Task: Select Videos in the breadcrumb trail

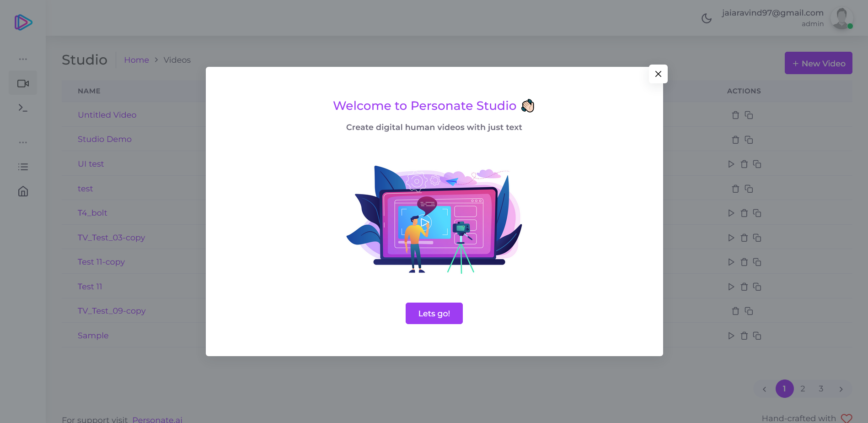Action: tap(177, 60)
